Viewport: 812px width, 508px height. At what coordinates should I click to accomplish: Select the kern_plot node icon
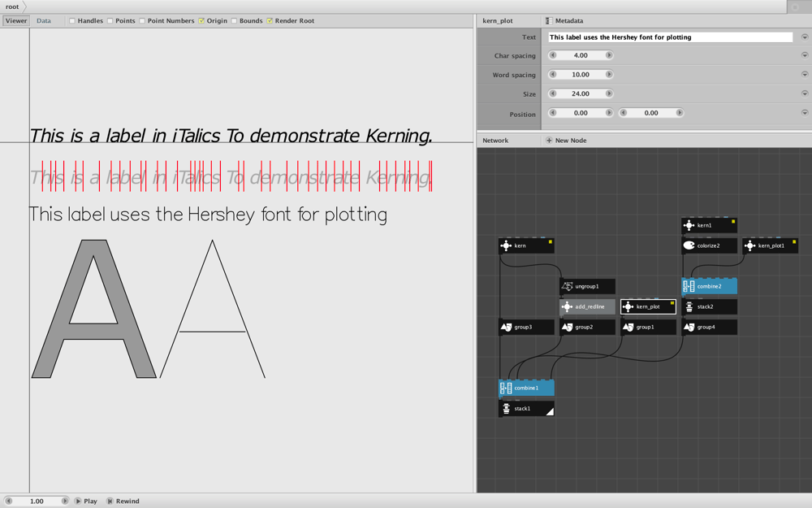click(628, 307)
